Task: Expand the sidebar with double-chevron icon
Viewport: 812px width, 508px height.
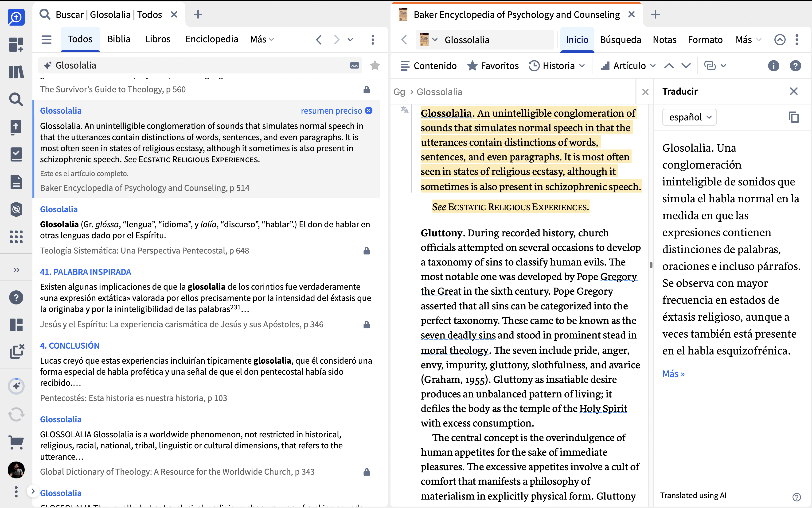Action: 16,270
